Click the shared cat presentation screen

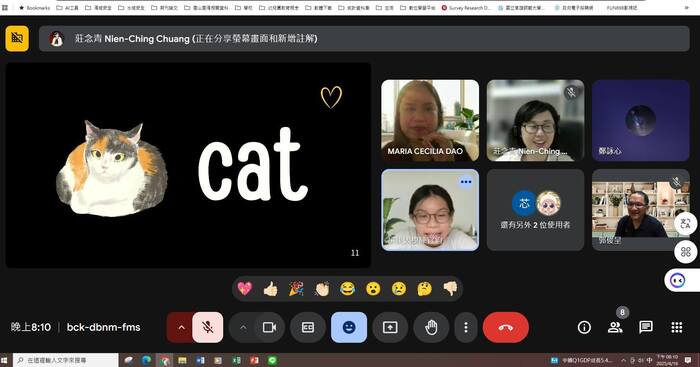click(x=188, y=165)
